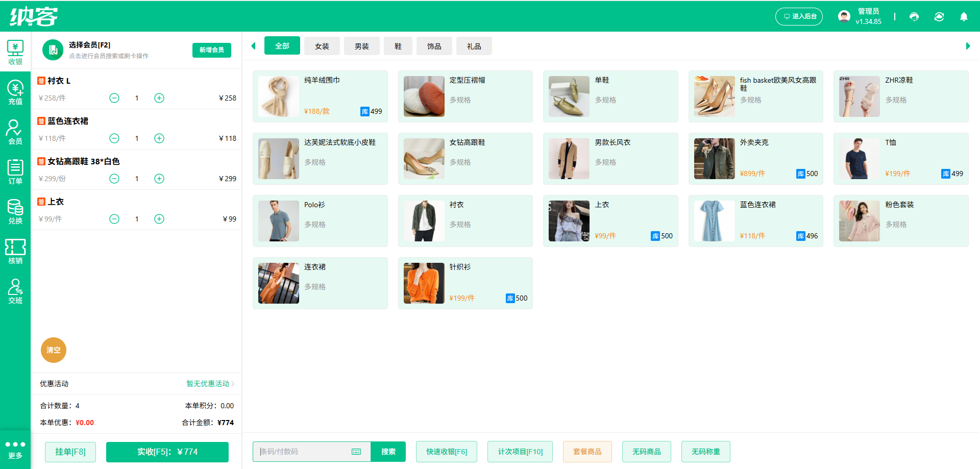The height and width of the screenshot is (469, 980).
Task: Select the 定型压褶帽 product card
Action: point(465,96)
